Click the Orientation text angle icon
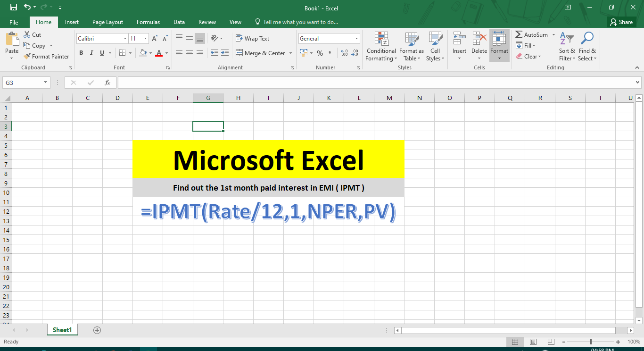Image resolution: width=644 pixels, height=351 pixels. click(214, 38)
